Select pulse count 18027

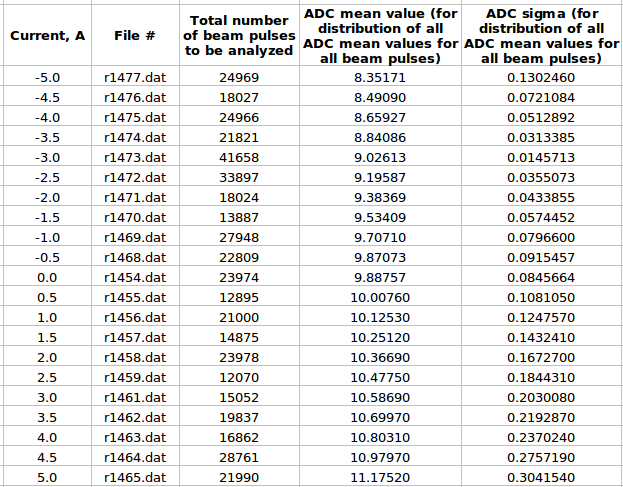[x=239, y=97]
